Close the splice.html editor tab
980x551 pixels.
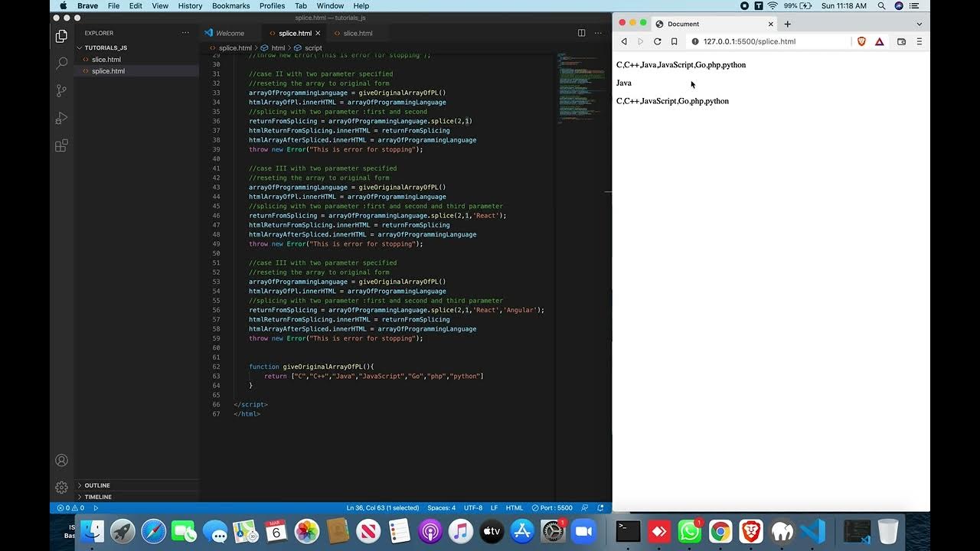coord(318,33)
